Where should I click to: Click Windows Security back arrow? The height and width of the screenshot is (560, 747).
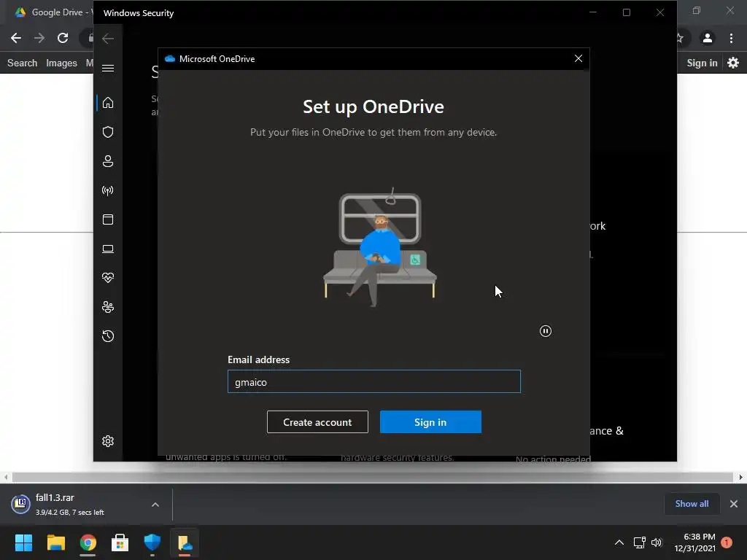[108, 39]
